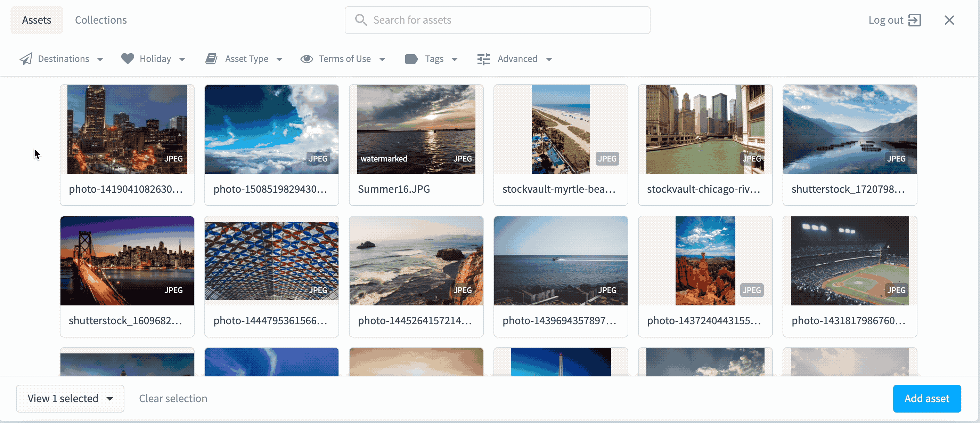Viewport: 980px width, 423px height.
Task: Click the Tags label icon
Action: click(411, 59)
